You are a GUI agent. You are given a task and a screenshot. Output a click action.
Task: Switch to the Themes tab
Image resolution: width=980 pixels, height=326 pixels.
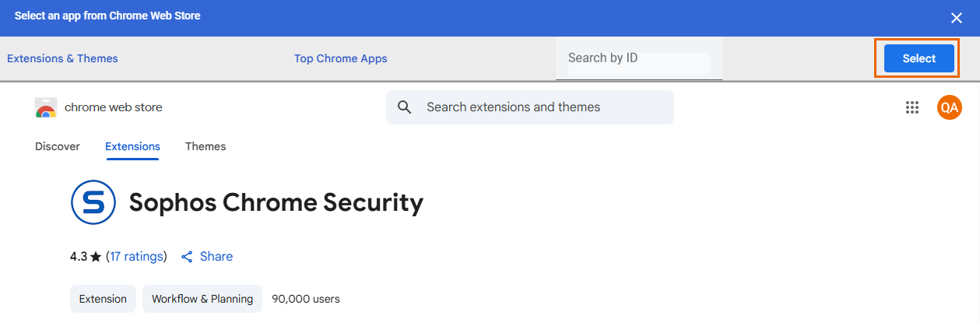[205, 146]
